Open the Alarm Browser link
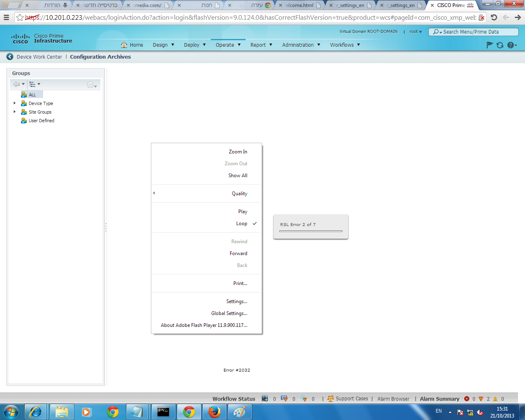 393,399
